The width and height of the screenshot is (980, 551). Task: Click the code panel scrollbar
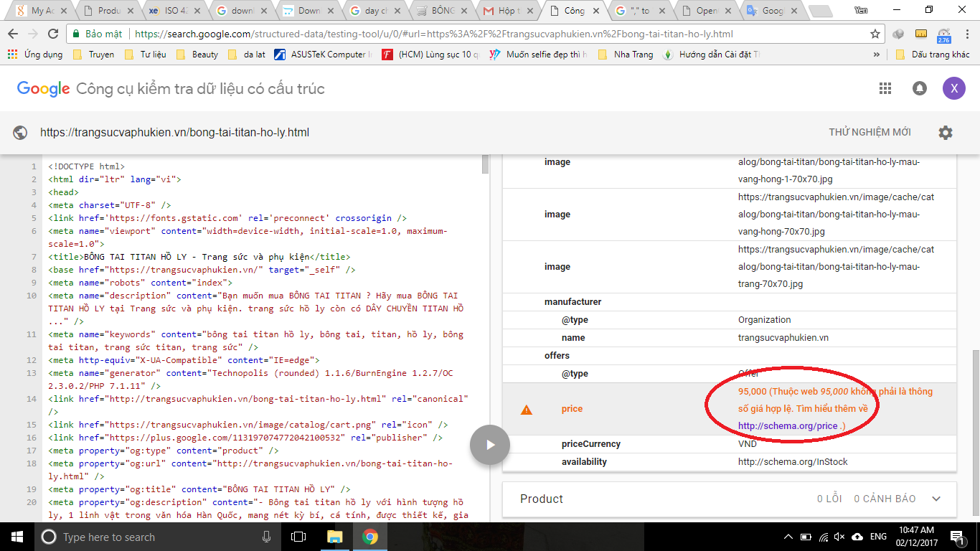tap(485, 164)
